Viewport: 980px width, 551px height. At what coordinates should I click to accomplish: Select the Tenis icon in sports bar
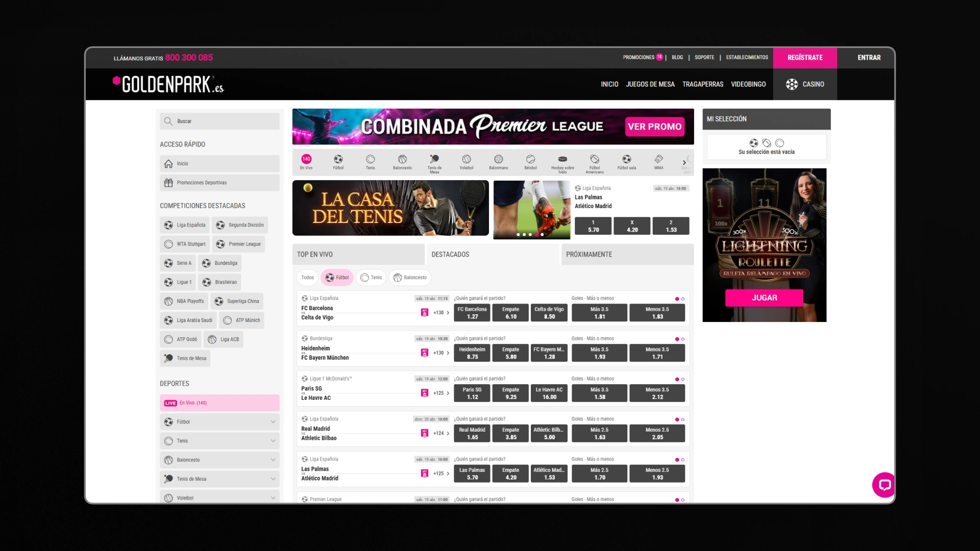pos(371,162)
